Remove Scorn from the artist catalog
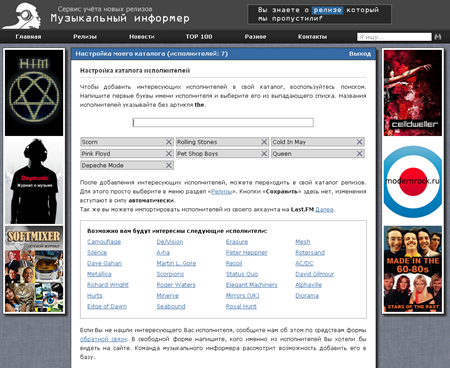This screenshot has height=368, width=450. click(x=169, y=142)
